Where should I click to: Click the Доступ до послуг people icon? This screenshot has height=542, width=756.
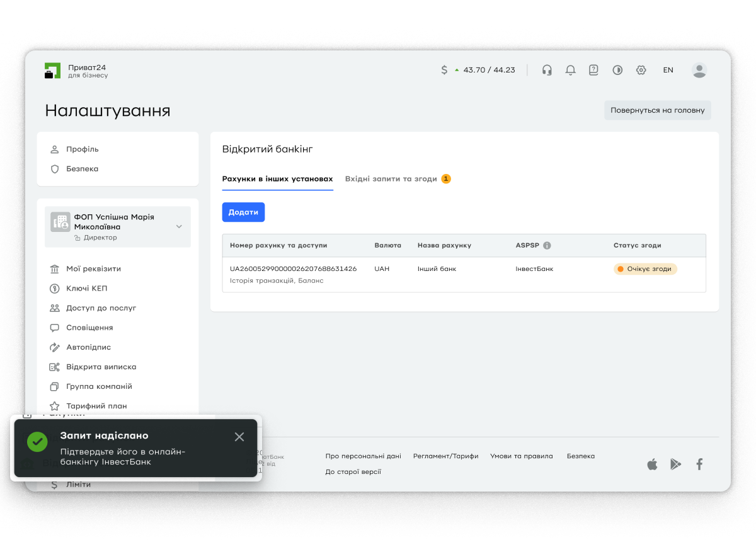(54, 308)
